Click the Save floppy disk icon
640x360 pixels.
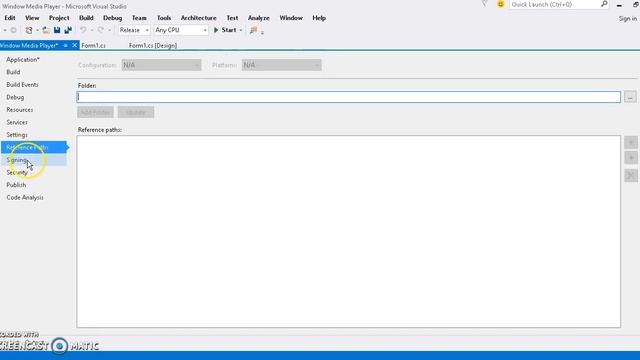pyautogui.click(x=57, y=30)
